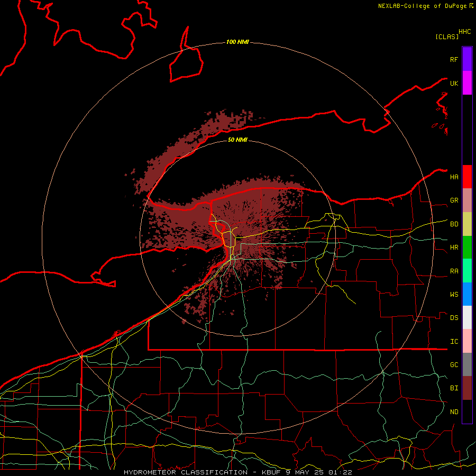476x476 pixels.
Task: Click the [CLAS] units label
Action: 447,36
